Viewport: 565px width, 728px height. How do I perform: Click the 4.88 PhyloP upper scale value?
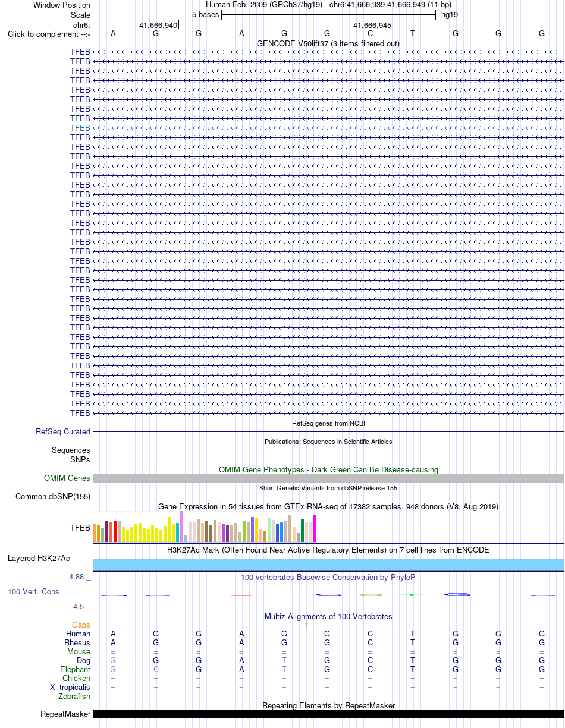[80, 577]
